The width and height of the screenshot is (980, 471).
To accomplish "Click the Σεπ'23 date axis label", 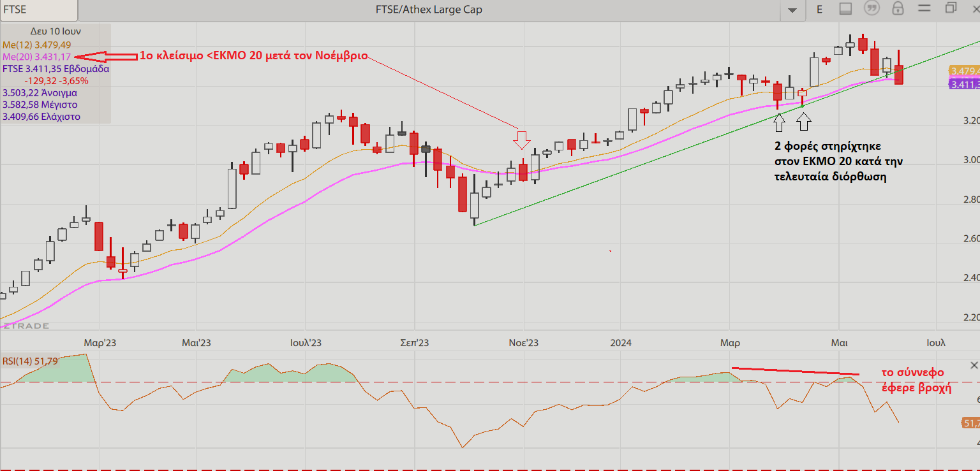I will point(414,343).
